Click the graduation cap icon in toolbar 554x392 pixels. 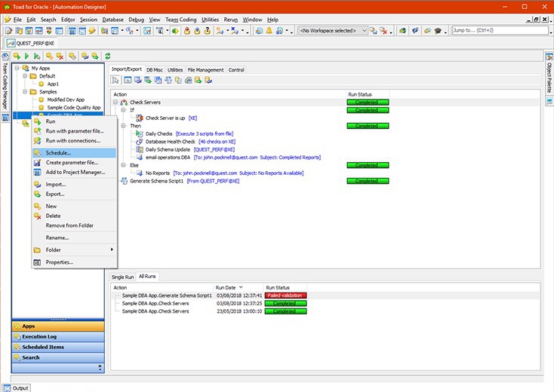point(438,31)
